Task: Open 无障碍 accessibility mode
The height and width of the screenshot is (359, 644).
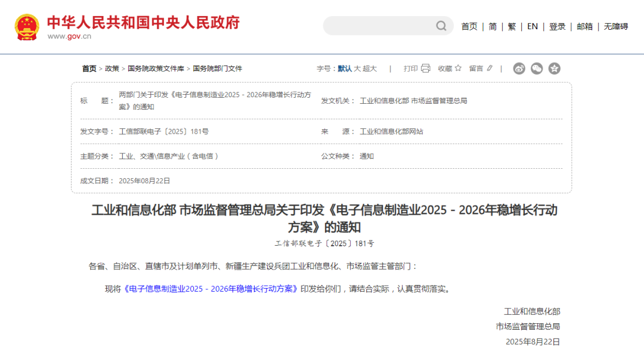Action: tap(615, 27)
